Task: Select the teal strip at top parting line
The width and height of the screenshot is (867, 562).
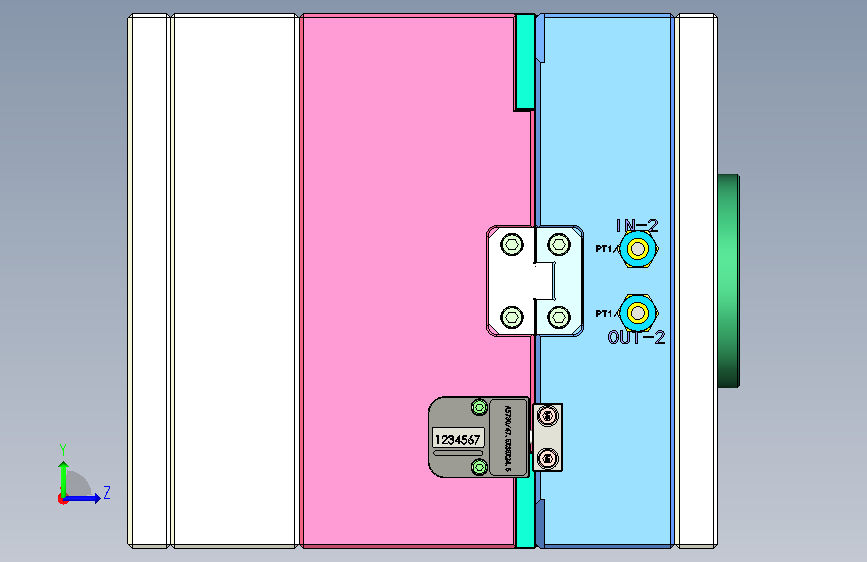Action: pos(525,62)
